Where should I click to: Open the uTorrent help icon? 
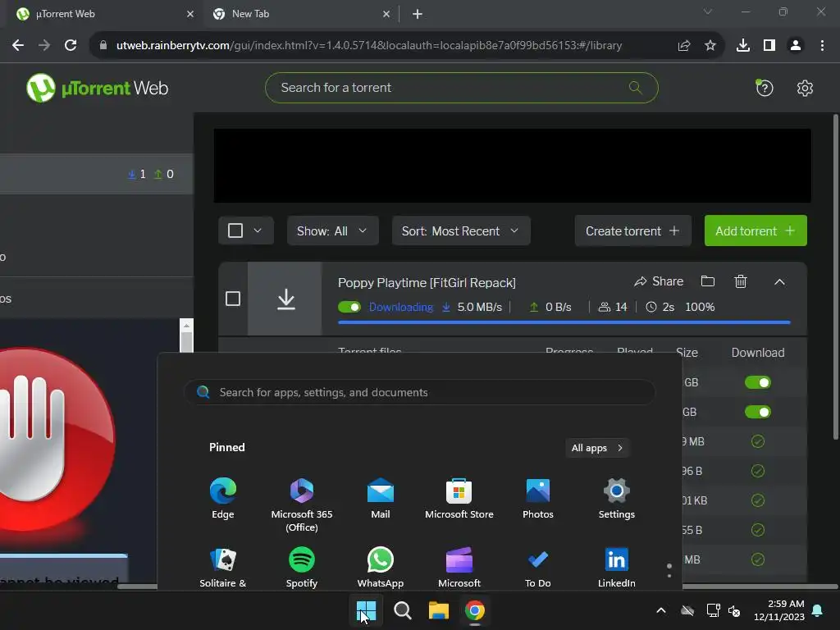pos(765,88)
